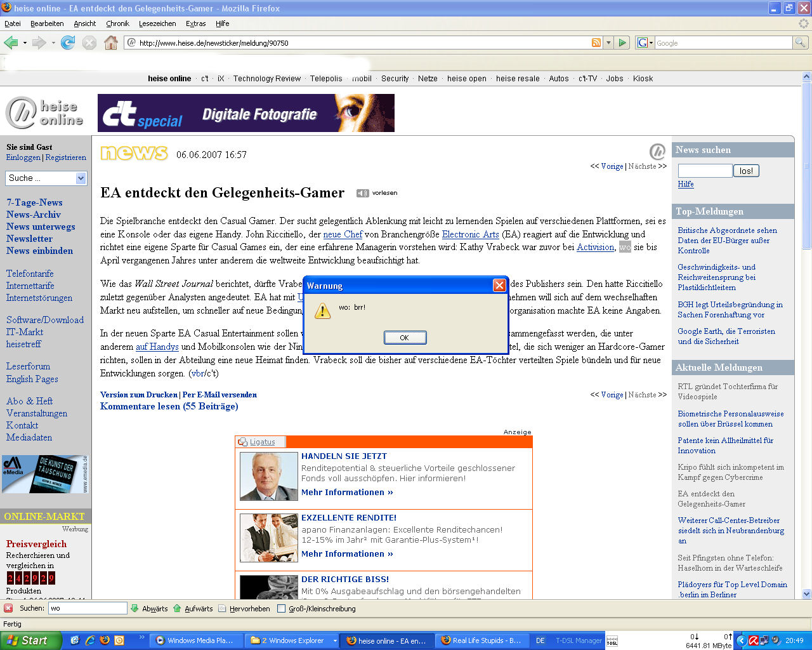
Task: Click the c't special Digitale Fotografie banner
Action: click(x=246, y=113)
